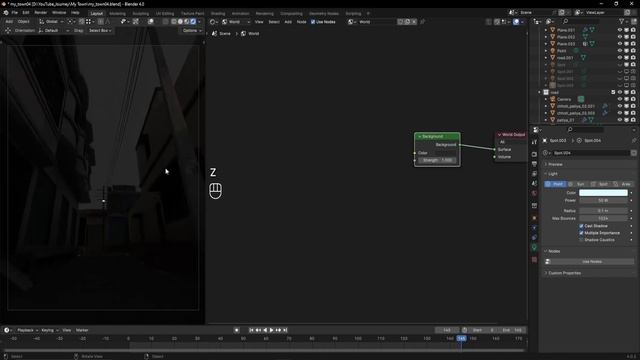Select material preview shading icon
The height and width of the screenshot is (360, 640).
[187, 22]
